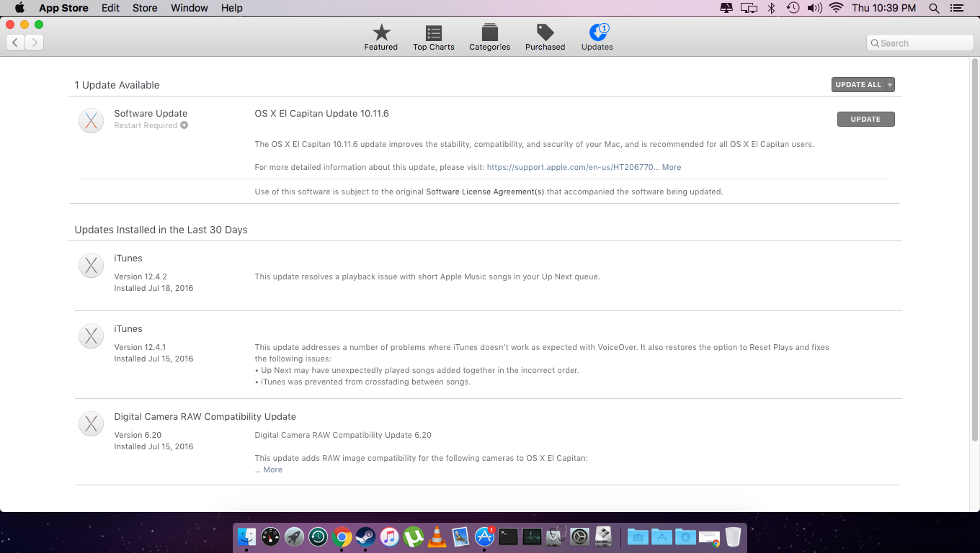Screen dimensions: 980x553
Task: Go forward with the right arrow button
Action: point(35,42)
